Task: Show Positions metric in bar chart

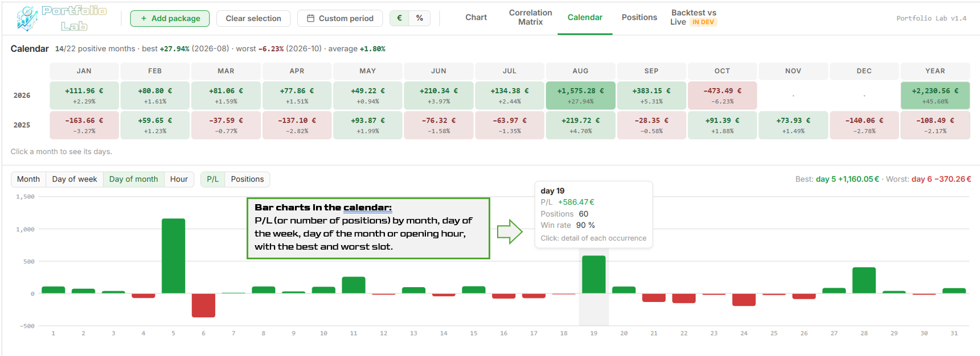Action: tap(247, 179)
